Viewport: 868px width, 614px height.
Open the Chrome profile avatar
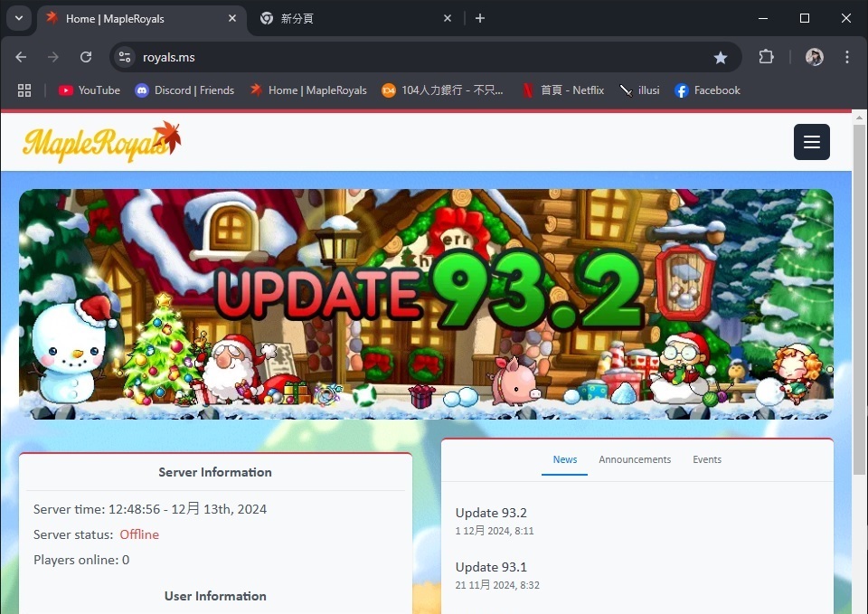click(814, 57)
